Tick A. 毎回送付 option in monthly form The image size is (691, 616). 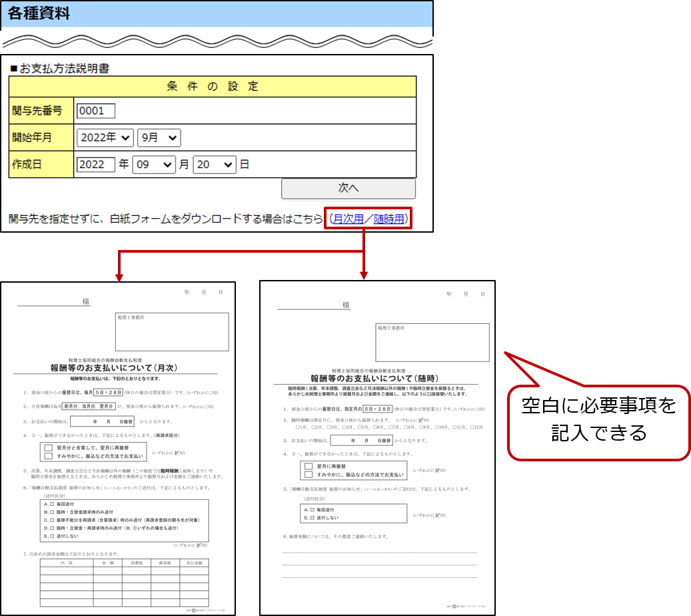pos(52,504)
